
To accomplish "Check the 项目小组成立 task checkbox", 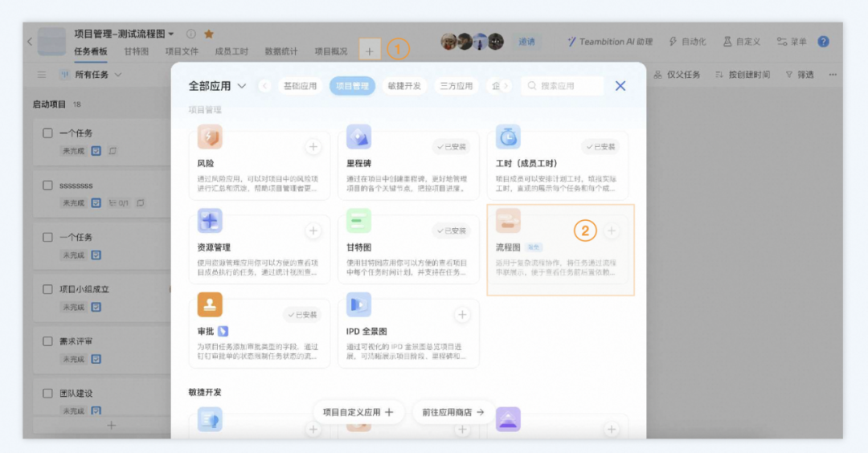I will (48, 289).
